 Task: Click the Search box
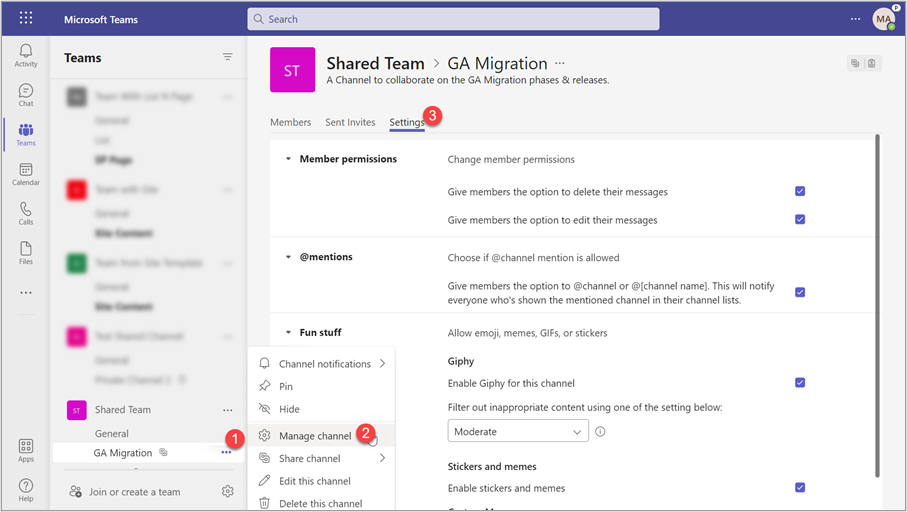[453, 19]
